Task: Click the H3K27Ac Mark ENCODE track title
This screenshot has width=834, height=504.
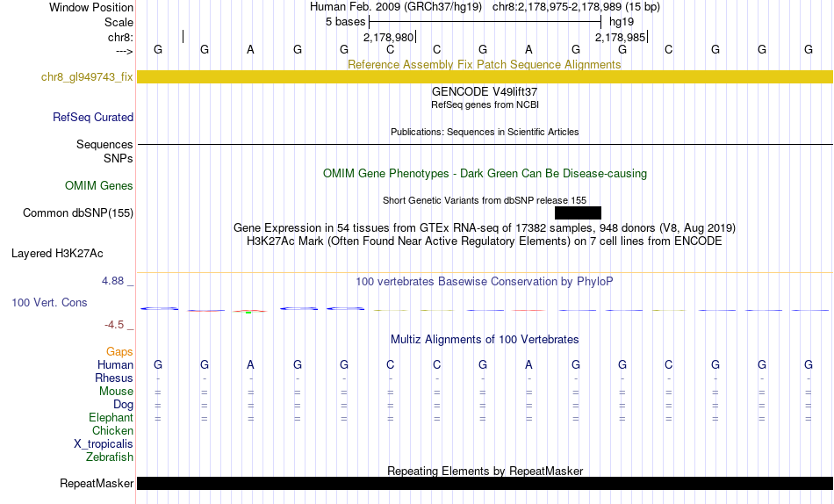Action: point(485,241)
